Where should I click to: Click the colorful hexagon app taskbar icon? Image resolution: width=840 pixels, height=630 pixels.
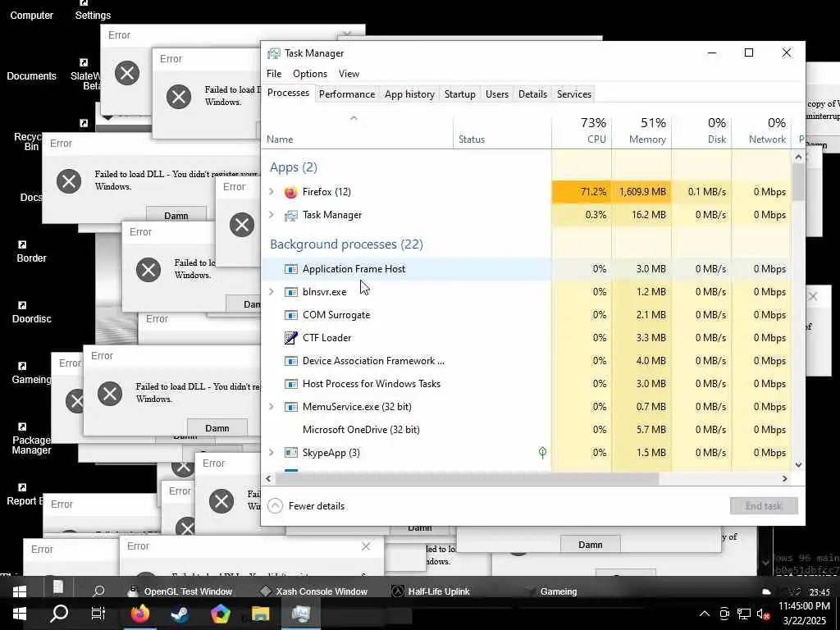tap(220, 614)
